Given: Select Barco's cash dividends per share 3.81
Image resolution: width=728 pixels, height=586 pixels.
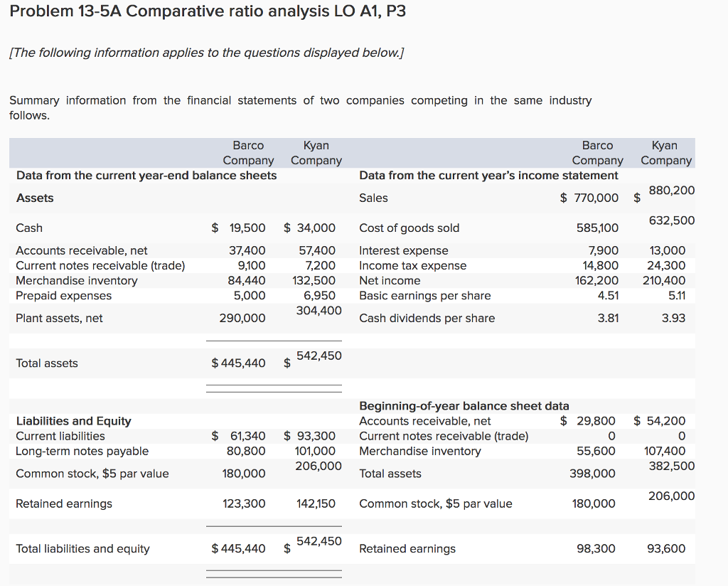Looking at the screenshot, I should pyautogui.click(x=608, y=318).
